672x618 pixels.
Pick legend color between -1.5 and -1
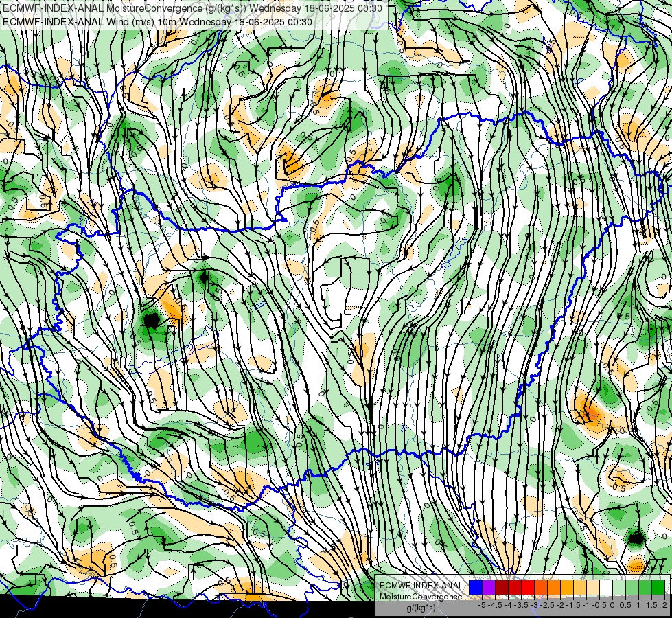coord(580,587)
